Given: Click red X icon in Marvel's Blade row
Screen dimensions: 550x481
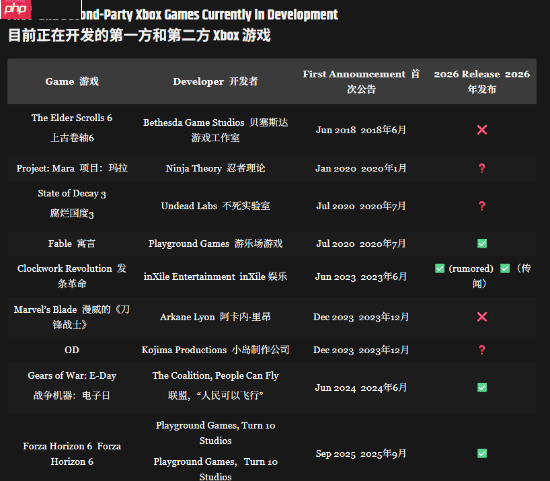Looking at the screenshot, I should [x=482, y=317].
